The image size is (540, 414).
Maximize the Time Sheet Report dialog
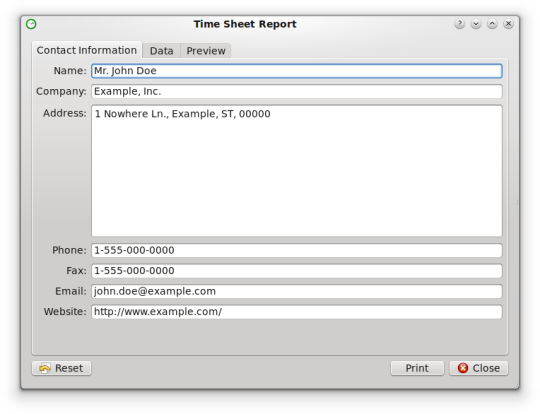pyautogui.click(x=492, y=24)
